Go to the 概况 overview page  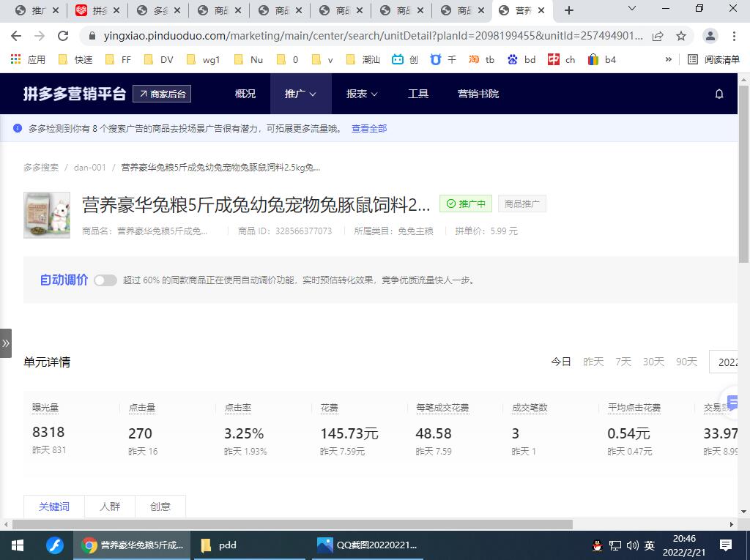click(245, 94)
